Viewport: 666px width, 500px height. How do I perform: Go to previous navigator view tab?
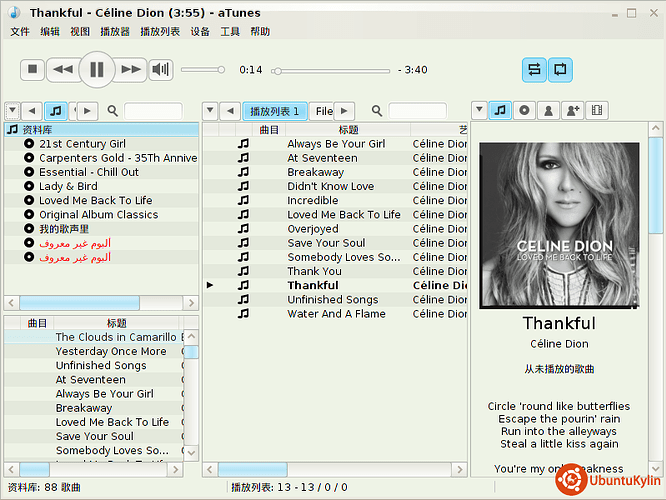coord(32,111)
